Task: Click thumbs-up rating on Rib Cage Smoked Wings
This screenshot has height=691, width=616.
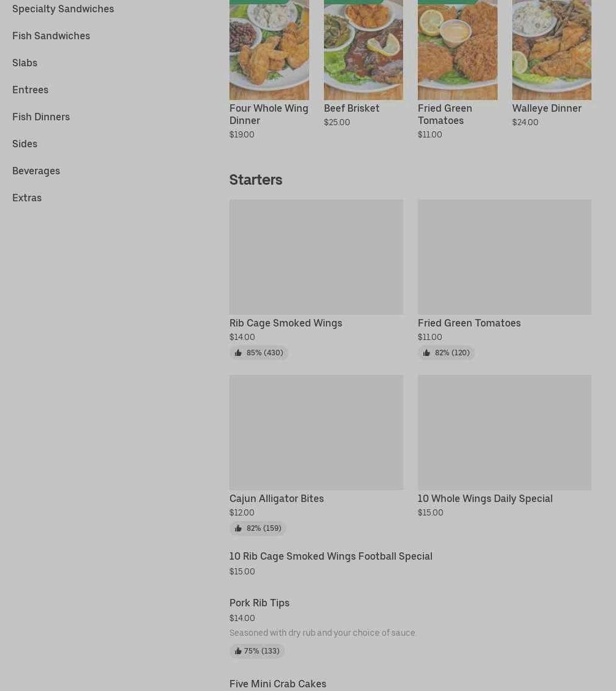Action: (x=259, y=352)
